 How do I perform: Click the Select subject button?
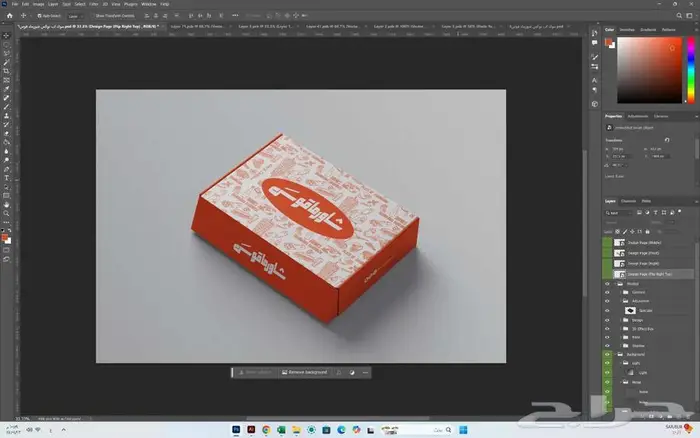pos(254,372)
